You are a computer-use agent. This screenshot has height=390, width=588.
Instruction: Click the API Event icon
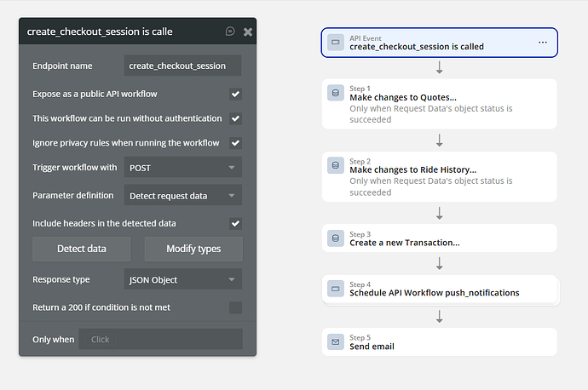tap(336, 42)
